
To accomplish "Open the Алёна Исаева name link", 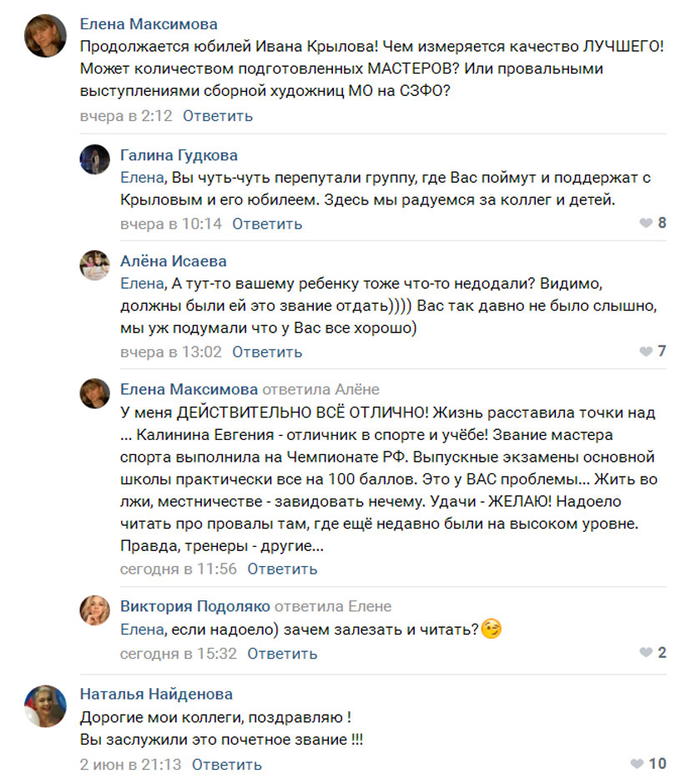I will (174, 261).
